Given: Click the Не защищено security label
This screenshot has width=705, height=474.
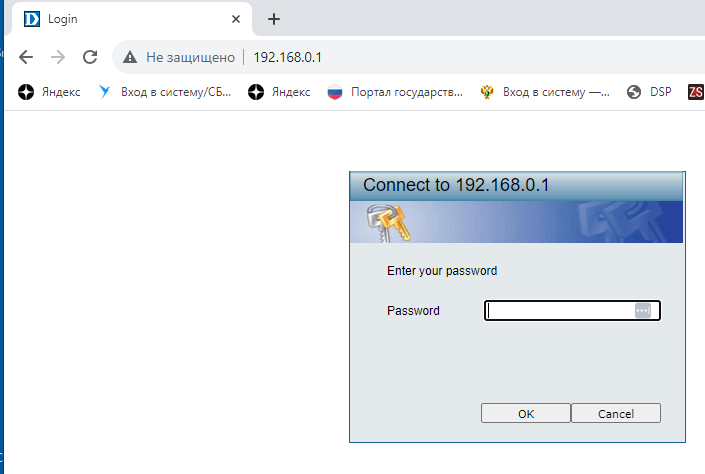Looking at the screenshot, I should pos(190,57).
